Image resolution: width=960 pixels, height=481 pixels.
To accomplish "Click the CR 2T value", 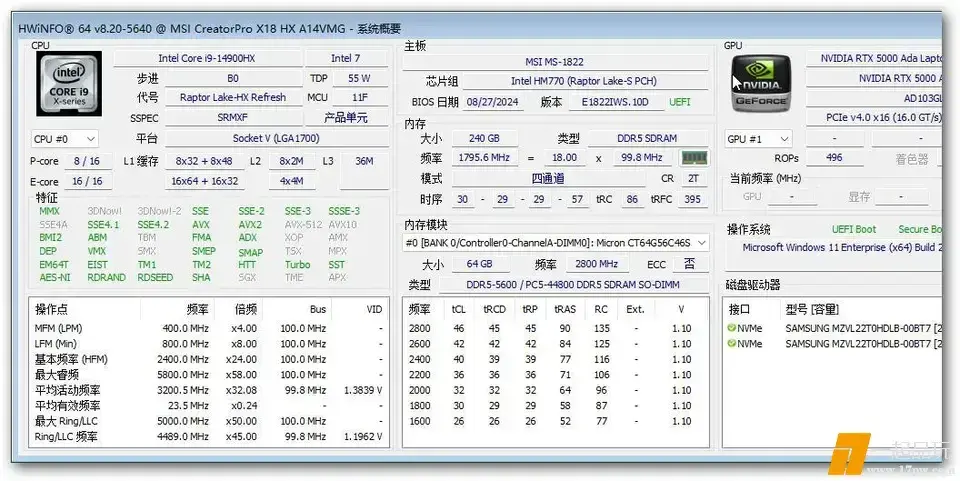I will click(693, 178).
